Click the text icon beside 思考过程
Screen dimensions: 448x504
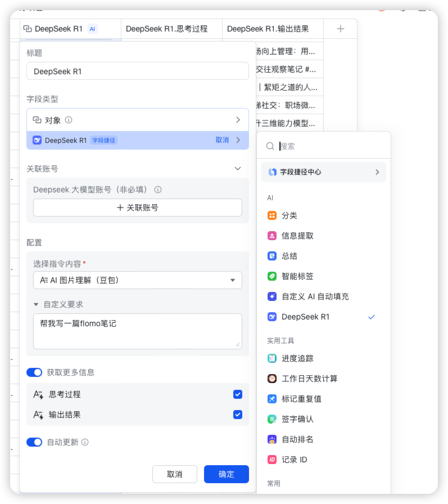click(x=38, y=394)
